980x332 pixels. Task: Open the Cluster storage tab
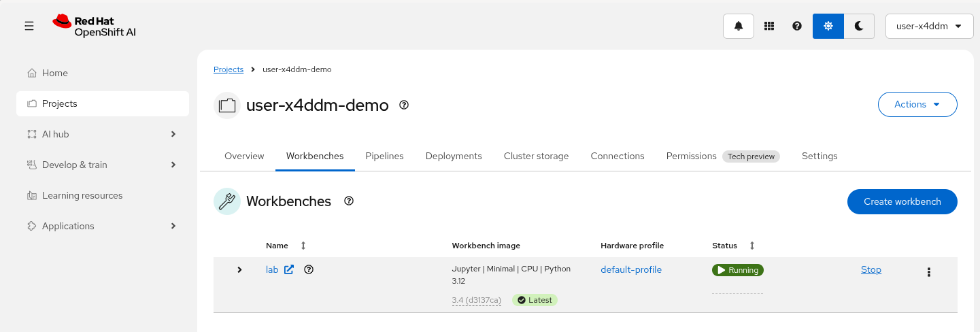tap(536, 156)
